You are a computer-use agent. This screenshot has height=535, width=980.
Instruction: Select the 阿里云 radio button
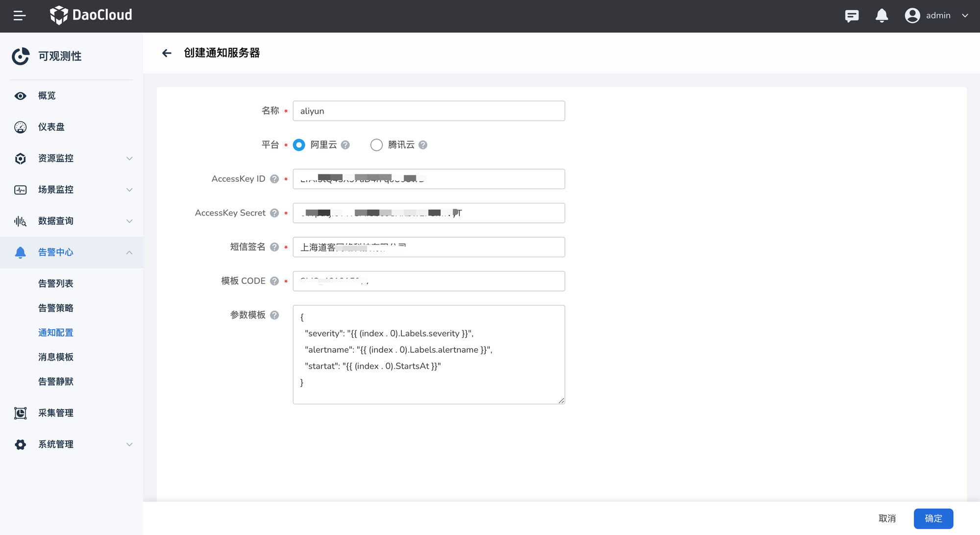click(299, 145)
